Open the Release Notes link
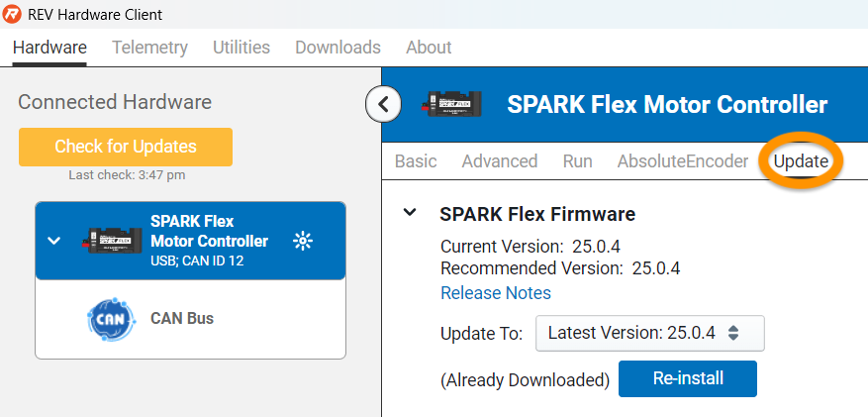Screen dimensions: 868x417 [496, 292]
